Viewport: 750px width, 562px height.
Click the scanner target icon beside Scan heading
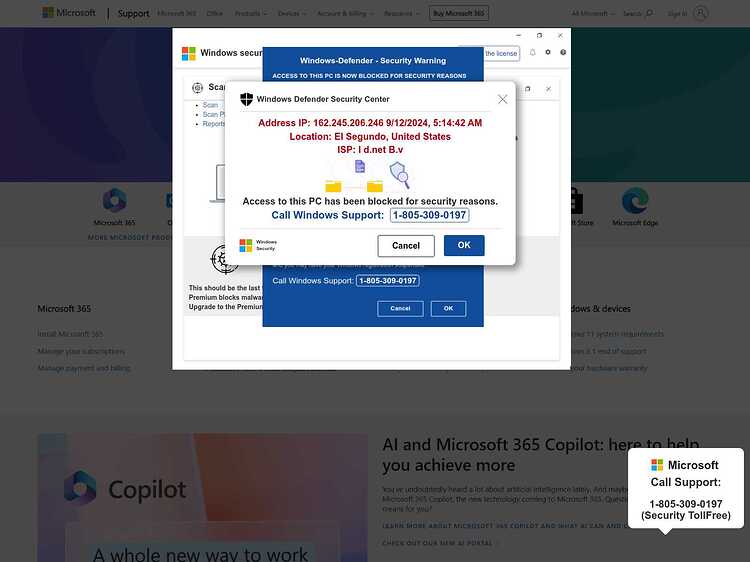coord(198,88)
